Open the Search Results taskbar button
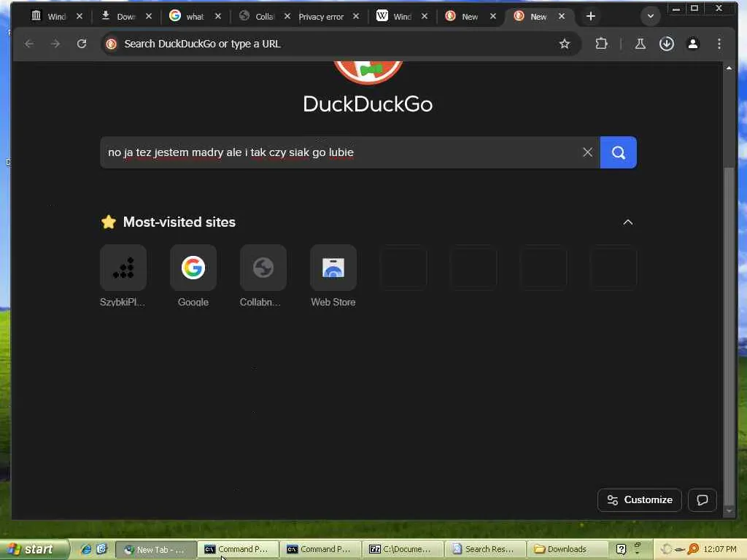 [x=484, y=549]
